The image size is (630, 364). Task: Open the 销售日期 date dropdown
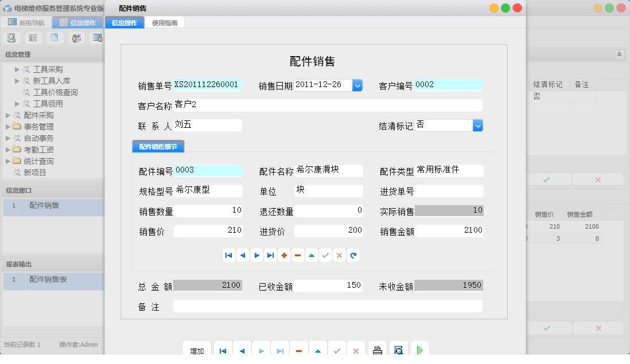357,85
